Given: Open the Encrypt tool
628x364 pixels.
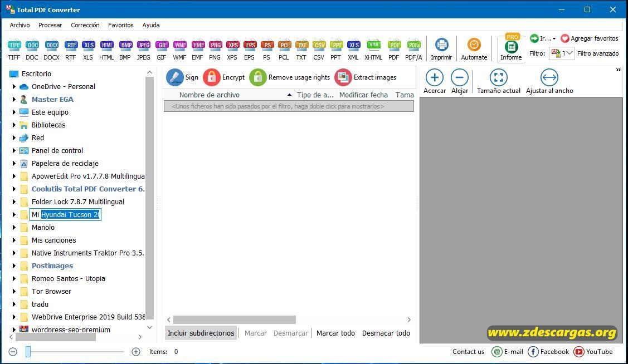Looking at the screenshot, I should pyautogui.click(x=224, y=77).
